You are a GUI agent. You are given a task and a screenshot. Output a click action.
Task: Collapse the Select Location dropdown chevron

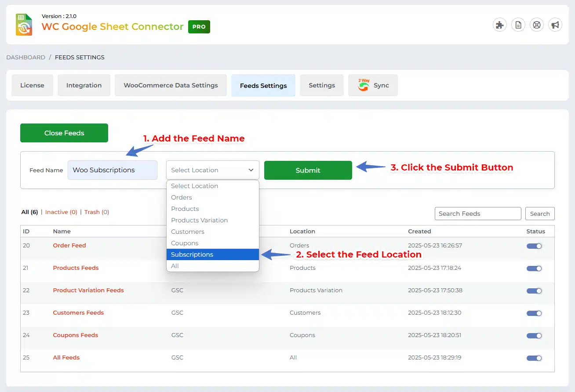(x=251, y=170)
